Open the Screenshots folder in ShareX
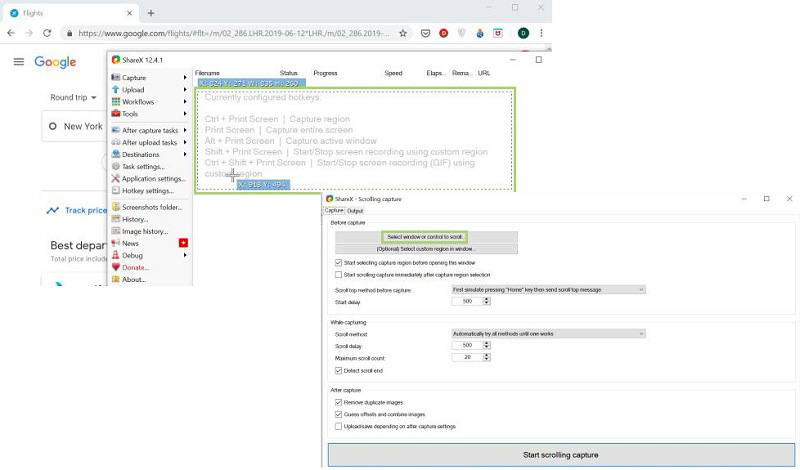 152,207
